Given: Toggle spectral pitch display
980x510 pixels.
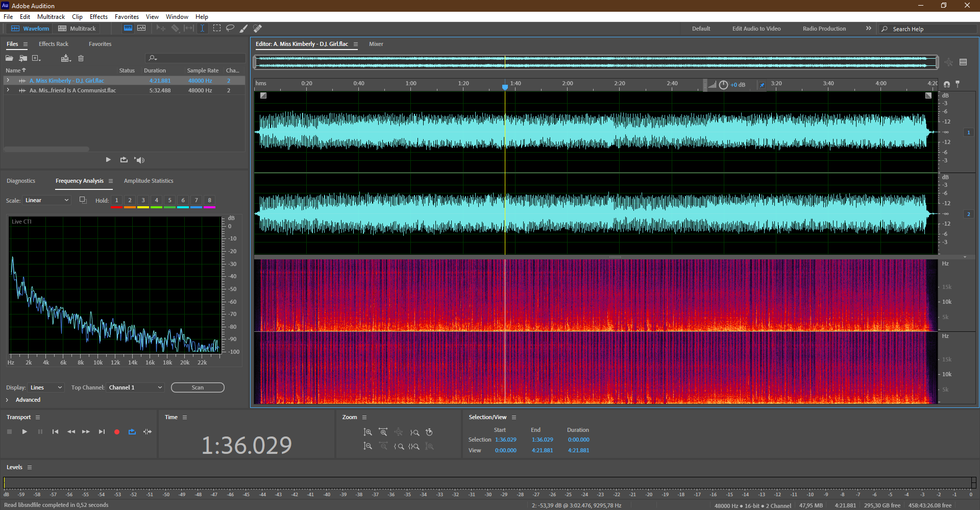Looking at the screenshot, I should (x=141, y=28).
